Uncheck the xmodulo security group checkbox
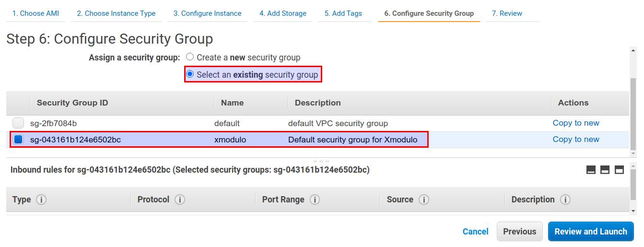This screenshot has width=644, height=247. tap(18, 140)
